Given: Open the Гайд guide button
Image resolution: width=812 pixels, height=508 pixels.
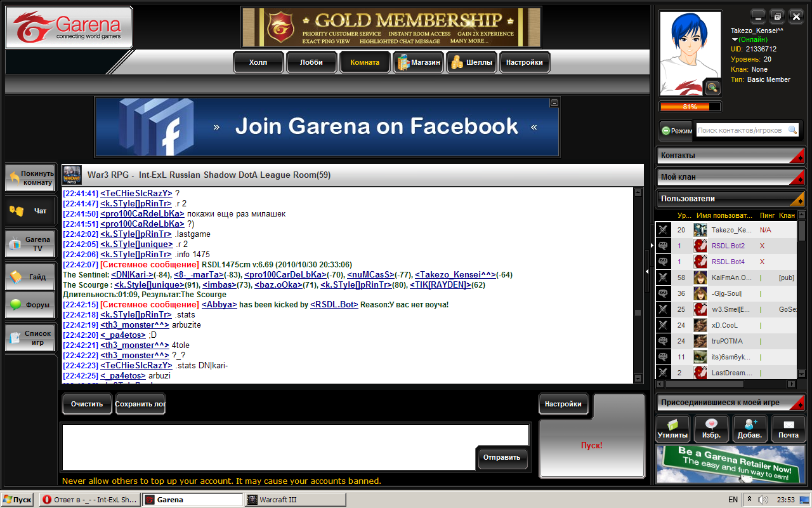Looking at the screenshot, I should point(30,277).
